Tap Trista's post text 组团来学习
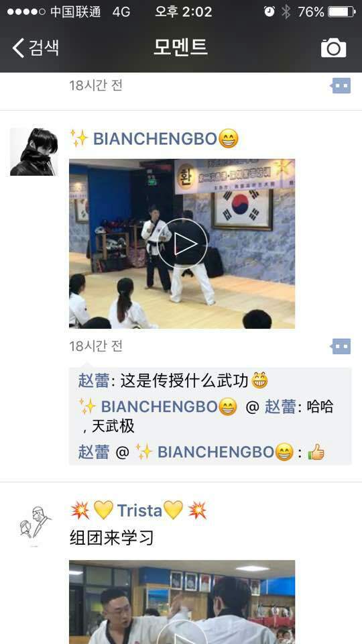This screenshot has height=644, width=362. coord(112,537)
